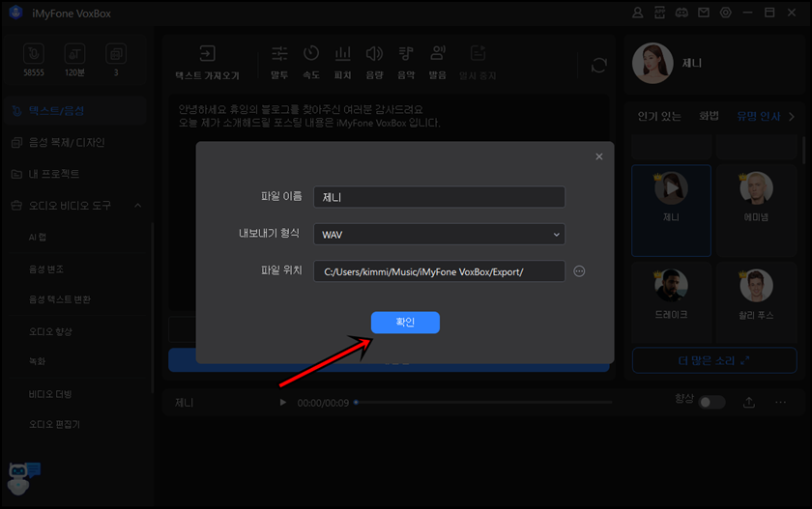
Task: Click the 확인 confirm button
Action: point(405,323)
